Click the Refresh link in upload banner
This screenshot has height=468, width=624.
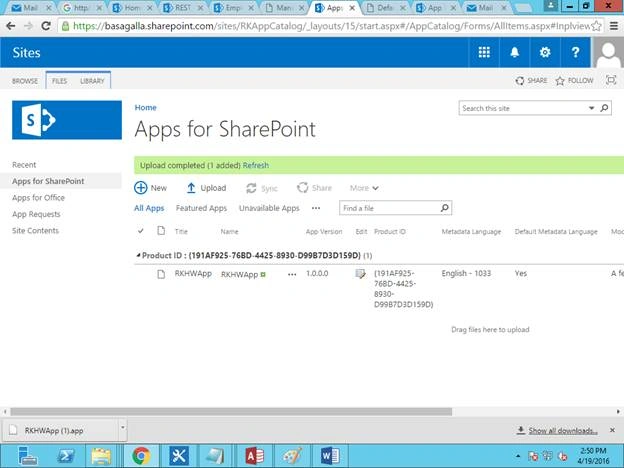click(256, 165)
